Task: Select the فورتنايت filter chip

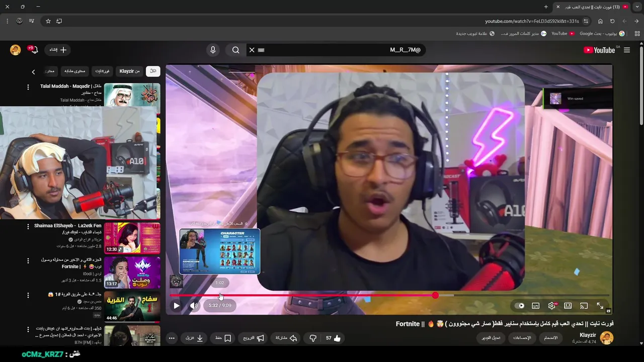Action: [x=102, y=71]
